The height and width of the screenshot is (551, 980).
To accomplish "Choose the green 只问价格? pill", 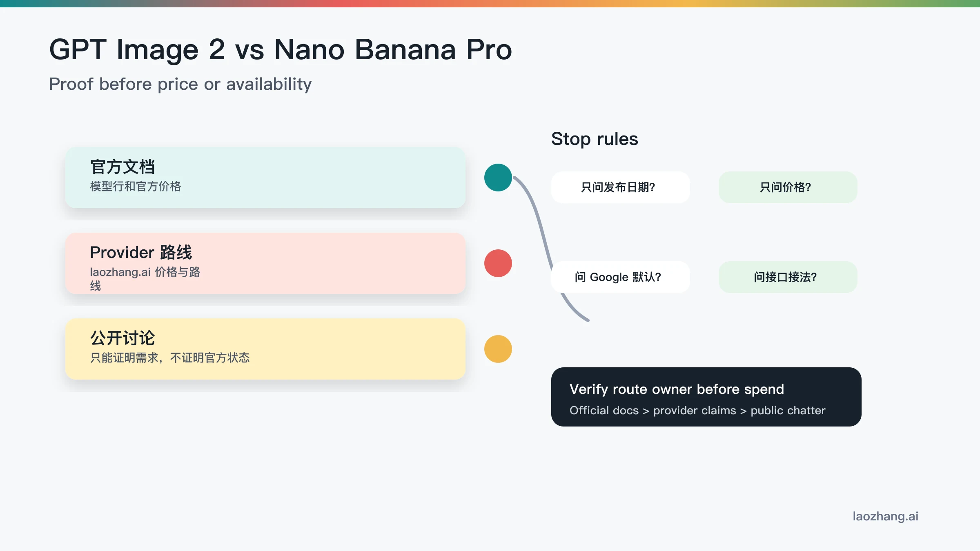I will click(788, 187).
